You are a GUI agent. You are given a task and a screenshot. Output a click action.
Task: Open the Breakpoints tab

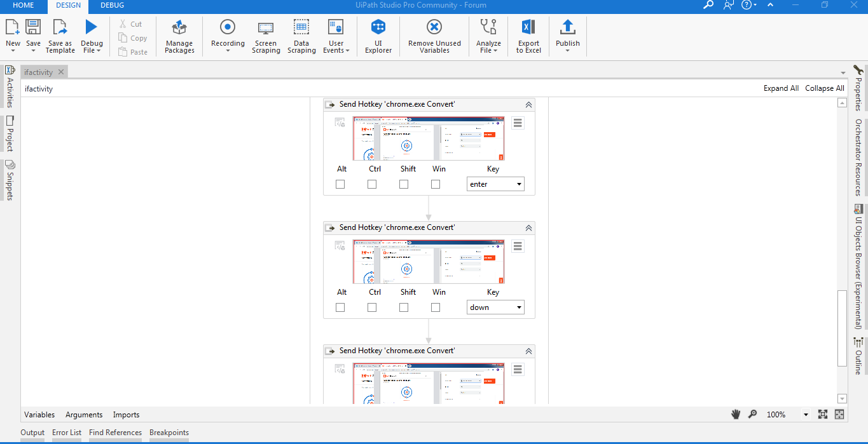[x=169, y=433]
